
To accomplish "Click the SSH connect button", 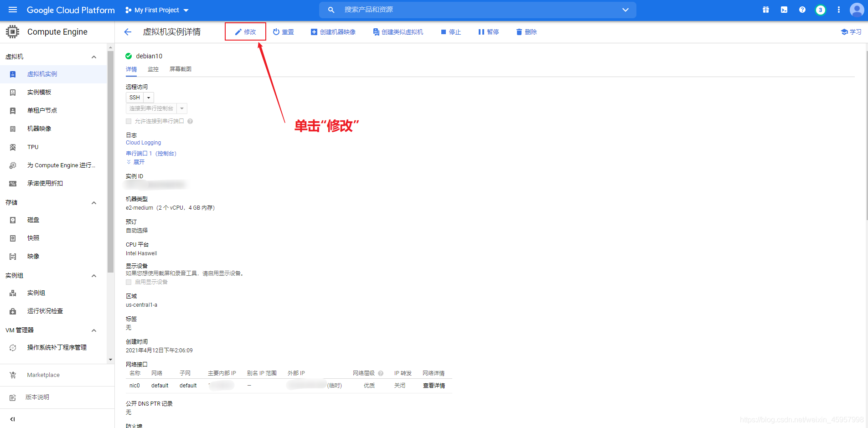I will pyautogui.click(x=134, y=98).
